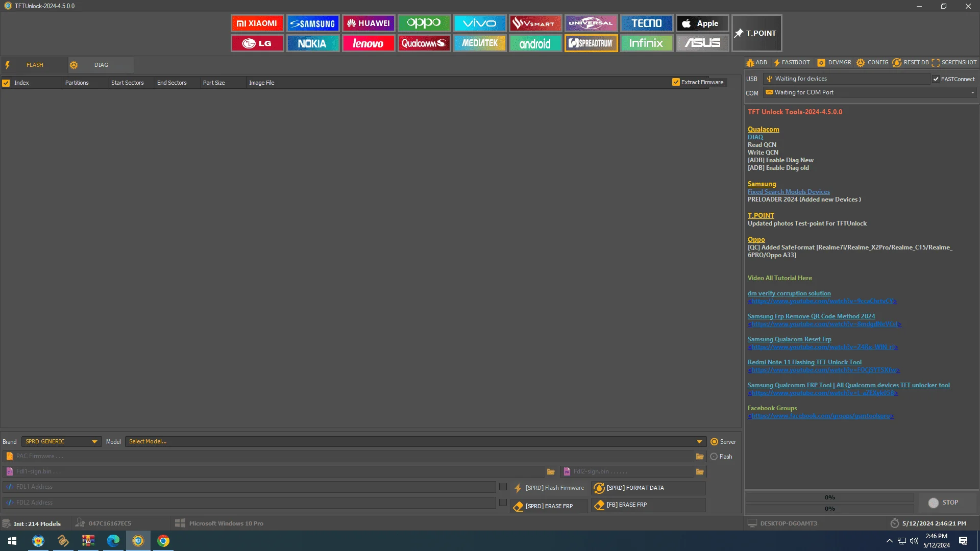The image size is (980, 551).
Task: Open Google Chrome from taskbar
Action: tap(163, 541)
